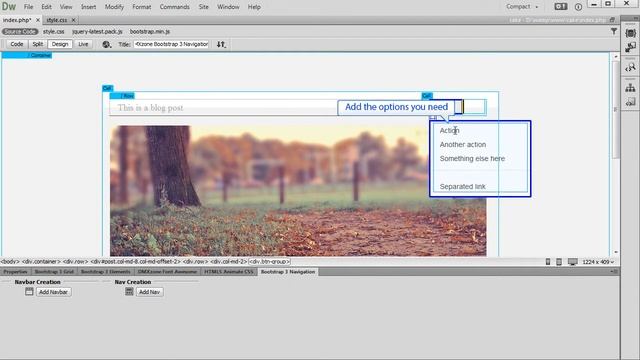Viewport: 640px width, 360px height.
Task: Select the 'Another action' dropdown option
Action: coord(463,144)
